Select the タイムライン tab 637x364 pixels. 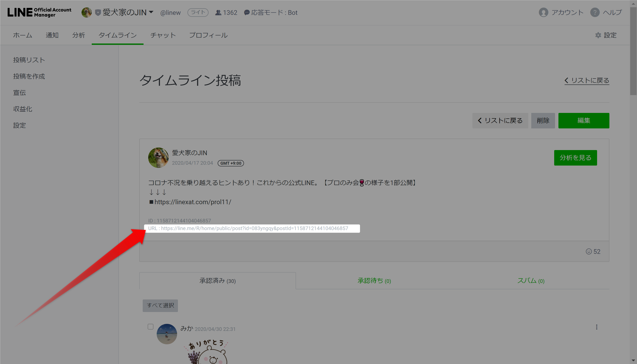[118, 35]
